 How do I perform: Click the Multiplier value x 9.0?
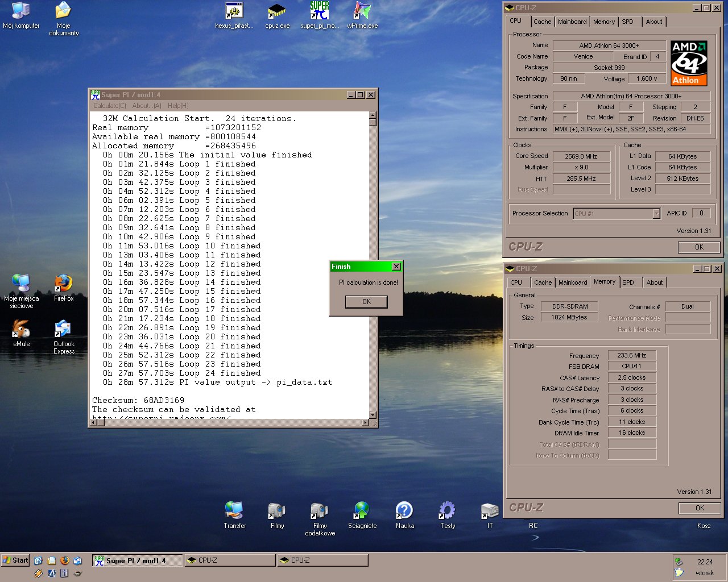pos(581,168)
